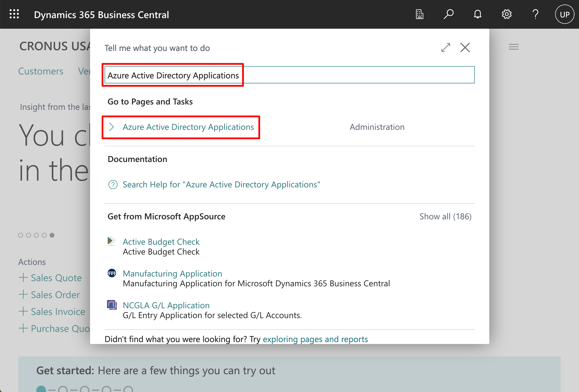Open notifications bell icon
Screen dimensions: 579x392
pyautogui.click(x=477, y=14)
